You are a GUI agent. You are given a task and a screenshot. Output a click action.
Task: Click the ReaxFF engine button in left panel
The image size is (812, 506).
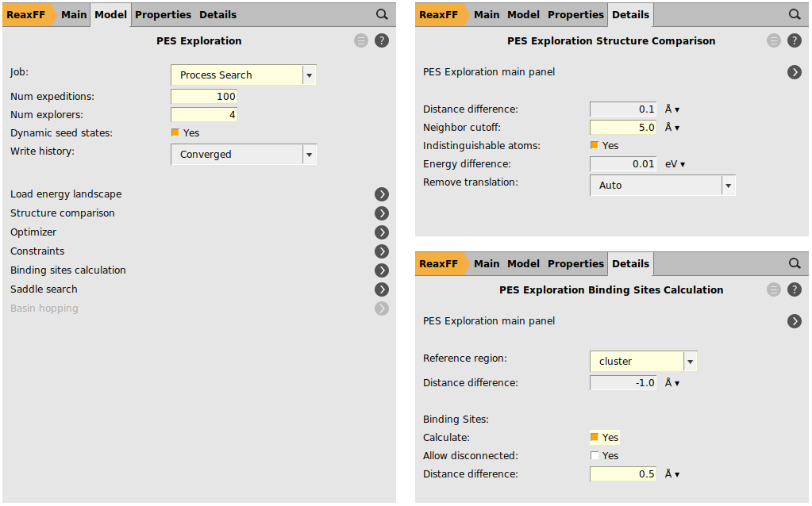25,14
